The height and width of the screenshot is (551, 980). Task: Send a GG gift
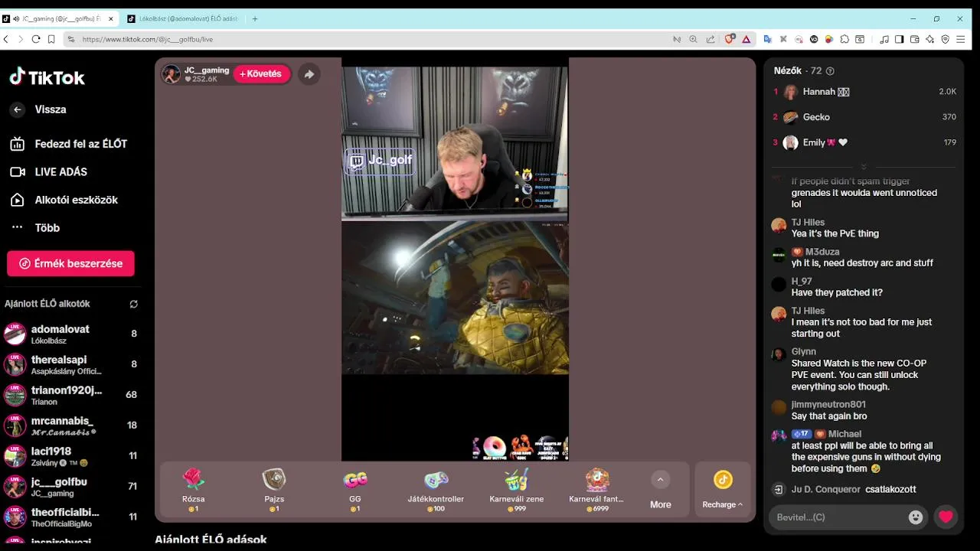[355, 490]
